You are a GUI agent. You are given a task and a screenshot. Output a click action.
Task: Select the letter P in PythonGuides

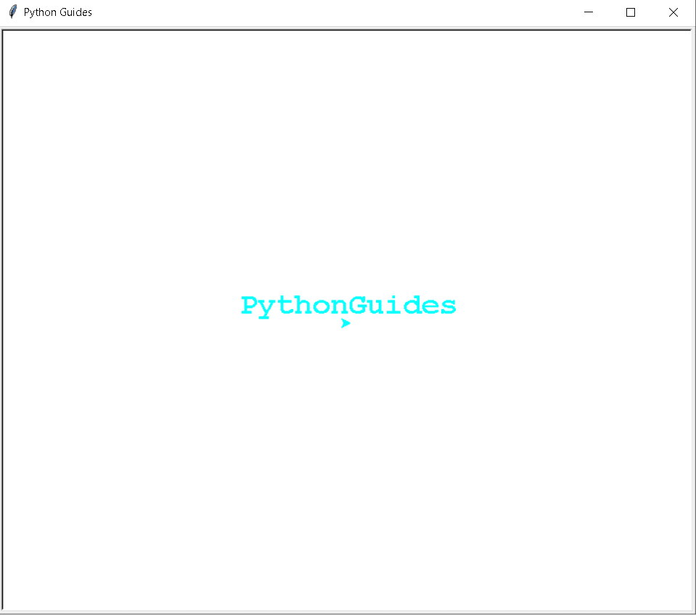pos(249,305)
